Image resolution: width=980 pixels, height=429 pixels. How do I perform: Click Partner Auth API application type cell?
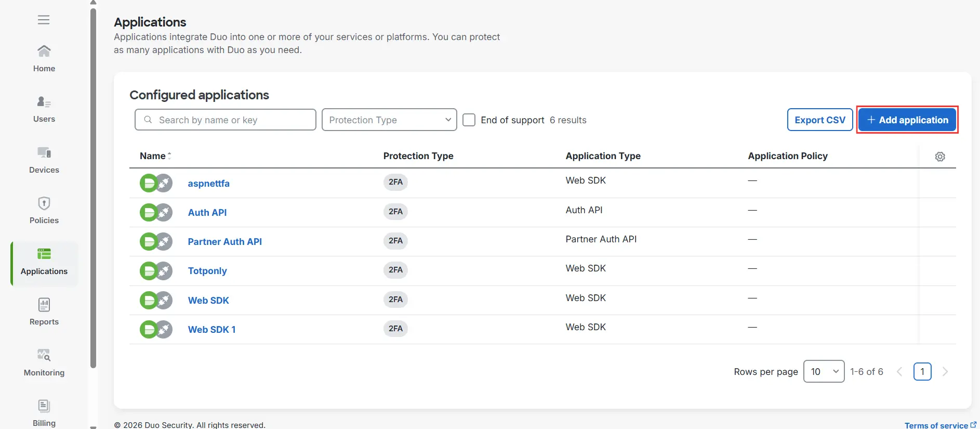point(601,239)
